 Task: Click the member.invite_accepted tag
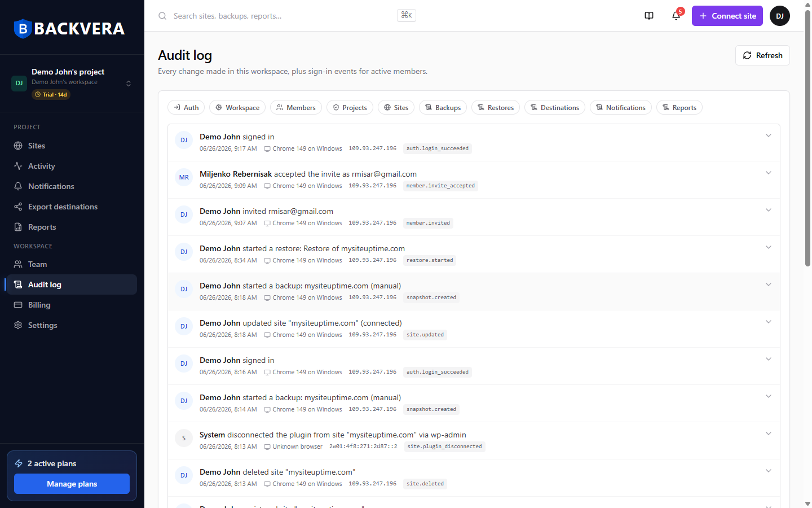pyautogui.click(x=440, y=186)
